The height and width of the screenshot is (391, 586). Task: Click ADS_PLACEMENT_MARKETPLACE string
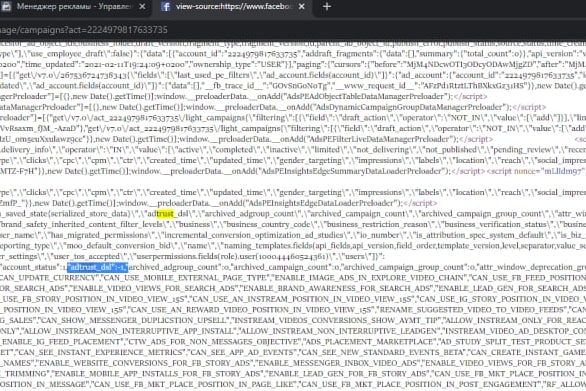[370, 342]
